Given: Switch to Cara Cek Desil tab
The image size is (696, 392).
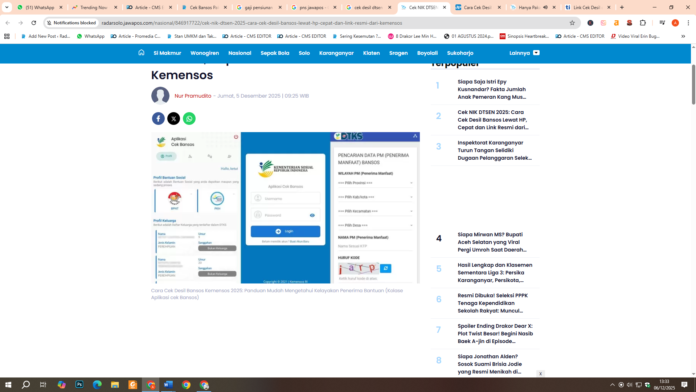Looking at the screenshot, I should (x=477, y=8).
